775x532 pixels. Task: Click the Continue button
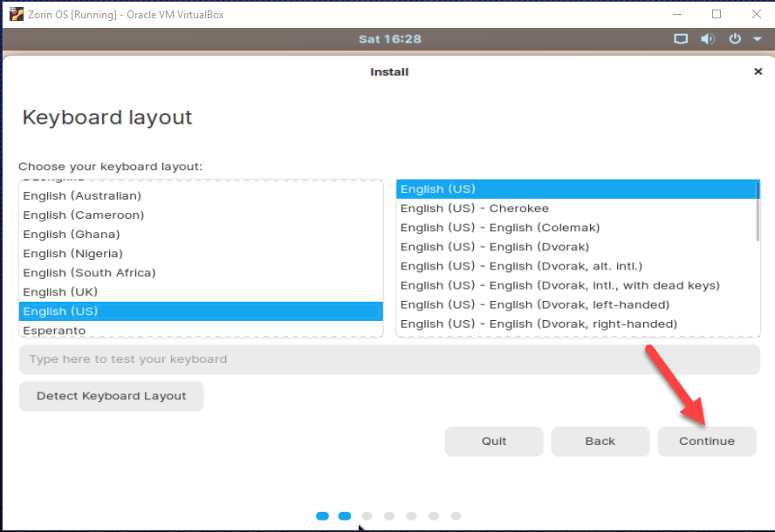point(707,441)
